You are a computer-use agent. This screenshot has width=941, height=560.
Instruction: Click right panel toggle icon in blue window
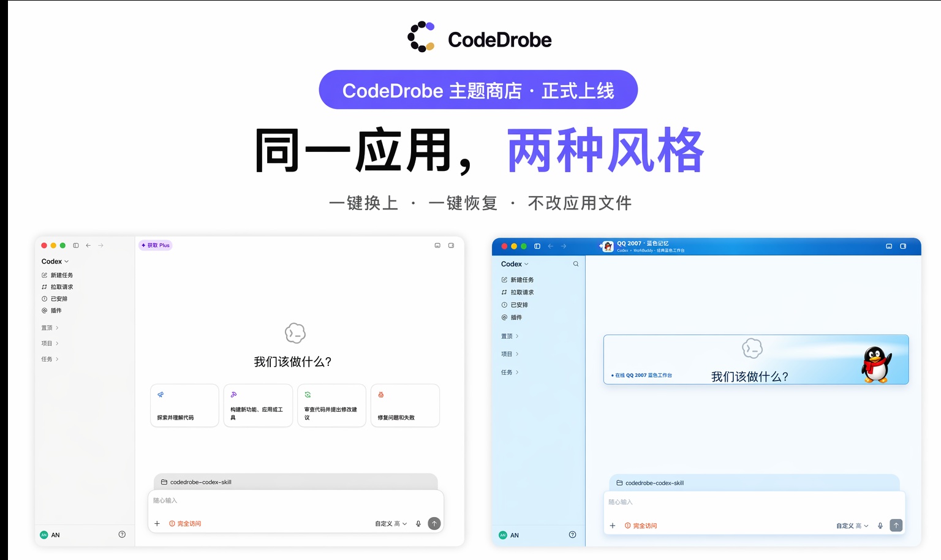pos(903,246)
